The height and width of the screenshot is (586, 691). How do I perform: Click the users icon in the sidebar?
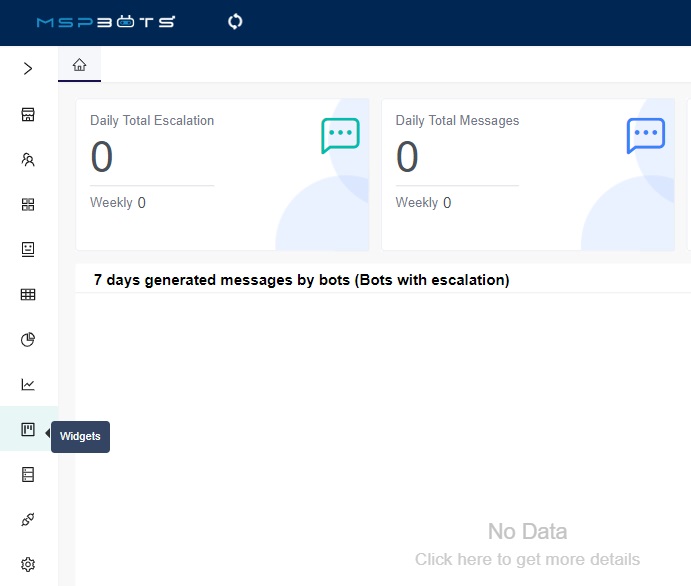coord(28,159)
